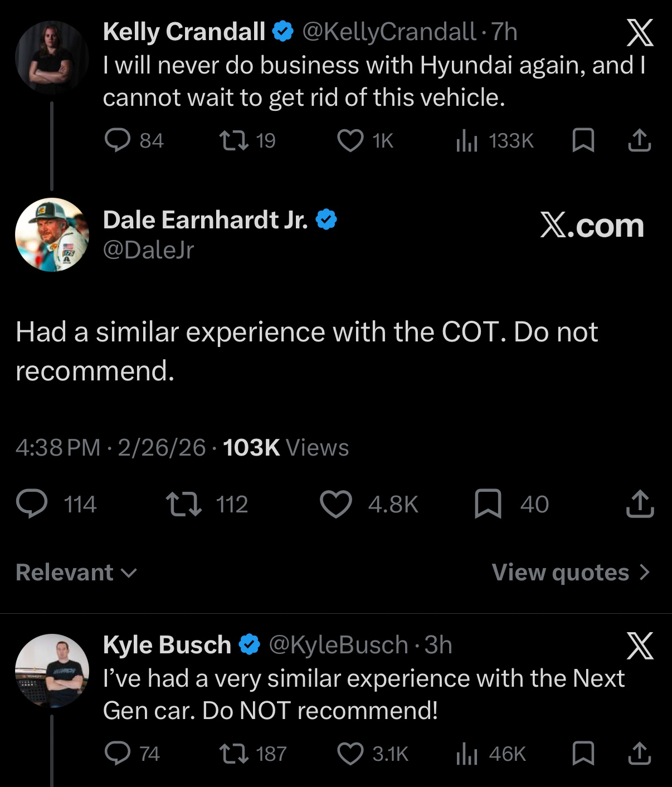
Task: Open Relevant sort dropdown
Action: [76, 573]
